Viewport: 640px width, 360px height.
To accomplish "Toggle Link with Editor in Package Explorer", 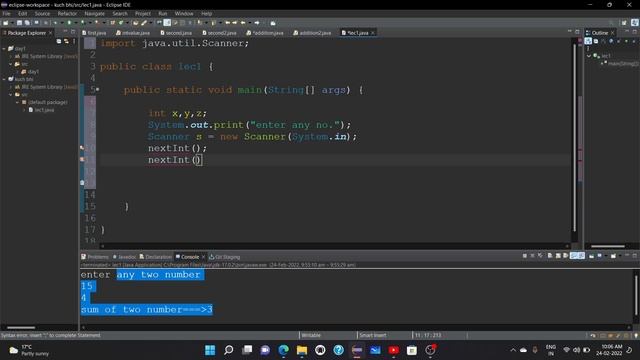I will coord(66,41).
